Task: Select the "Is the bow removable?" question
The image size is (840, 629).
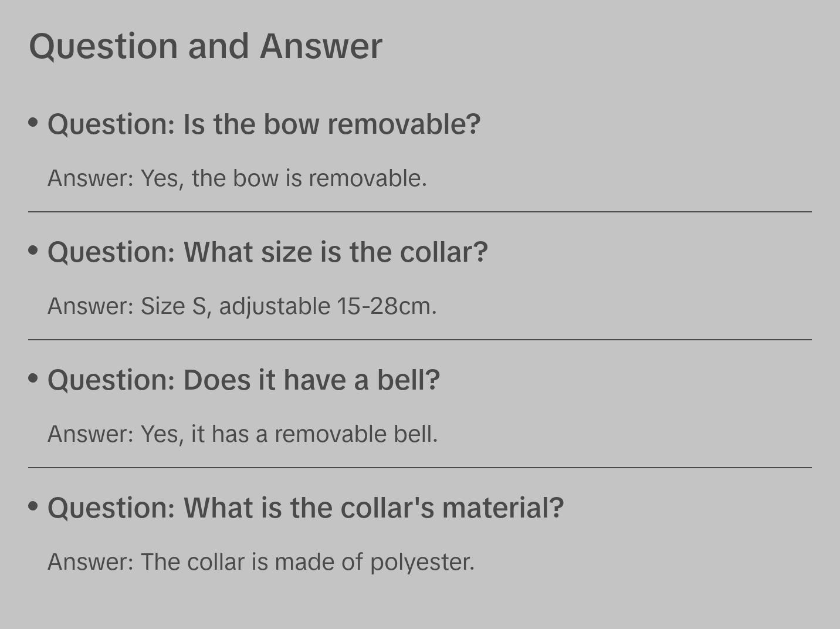Action: (264, 124)
